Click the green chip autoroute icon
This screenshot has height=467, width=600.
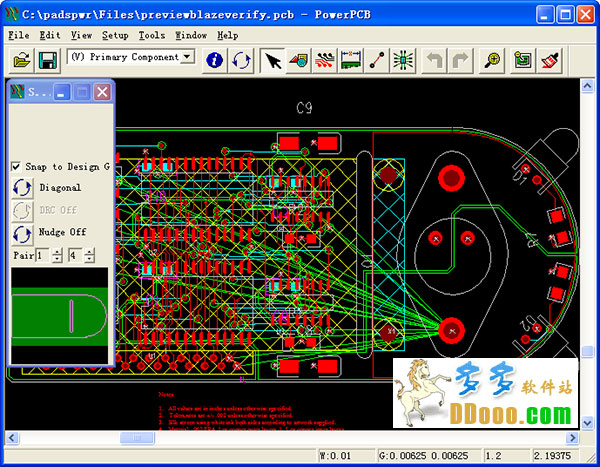[403, 60]
